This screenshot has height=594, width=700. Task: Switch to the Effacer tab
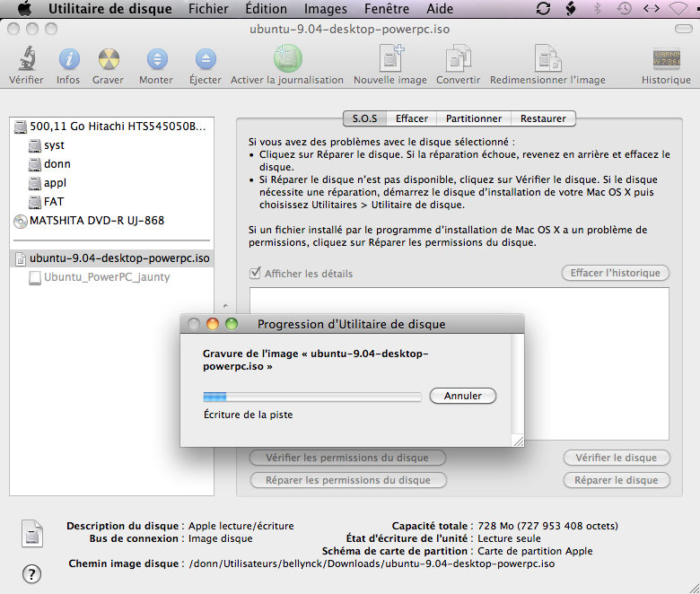coord(412,118)
